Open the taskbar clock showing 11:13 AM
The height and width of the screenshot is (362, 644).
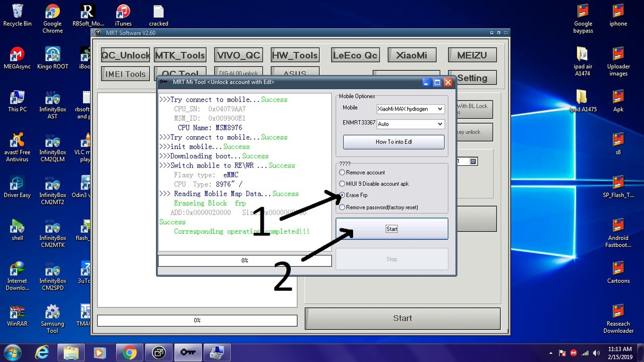pos(619,352)
